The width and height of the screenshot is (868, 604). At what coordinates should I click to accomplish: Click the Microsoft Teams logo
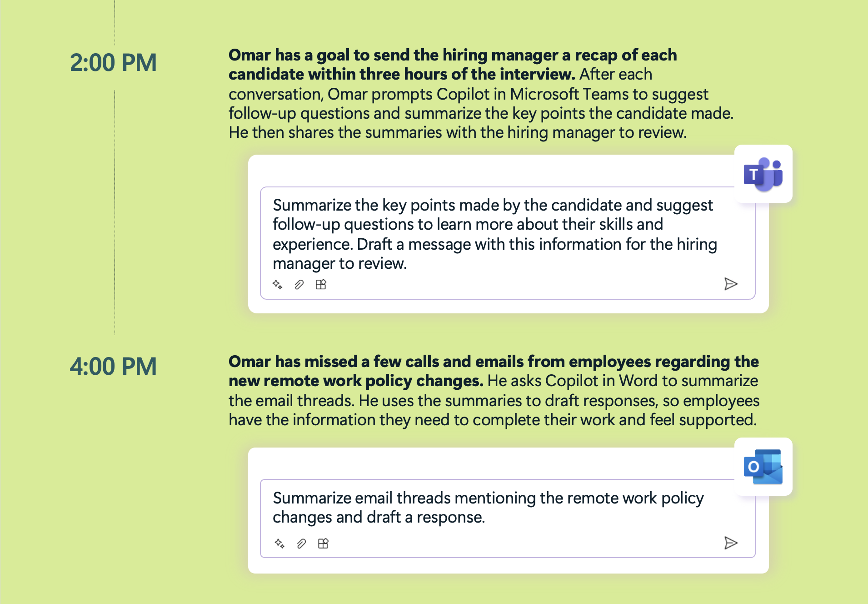pyautogui.click(x=763, y=174)
